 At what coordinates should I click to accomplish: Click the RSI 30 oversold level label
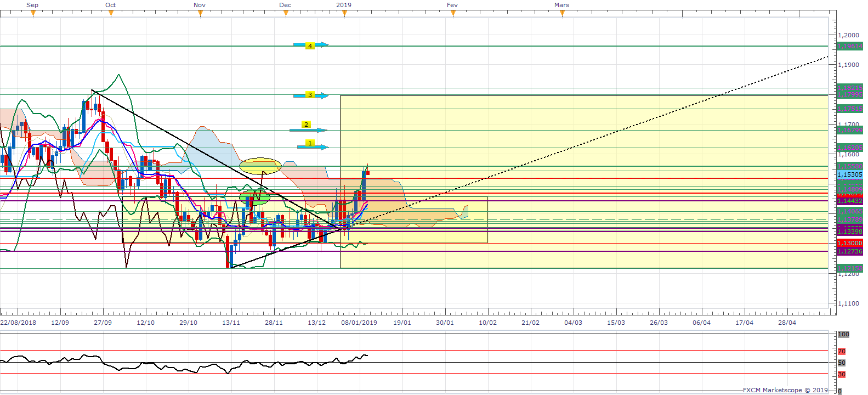point(842,374)
